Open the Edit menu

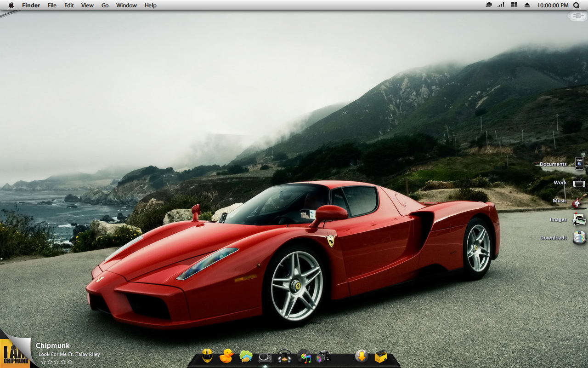tap(69, 6)
